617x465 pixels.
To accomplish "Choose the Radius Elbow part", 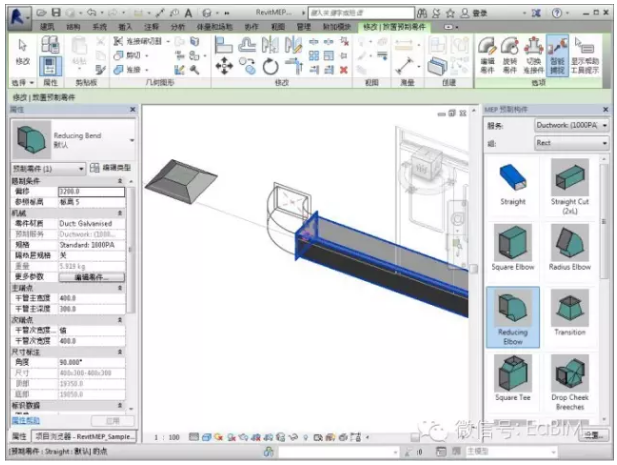I will point(570,247).
